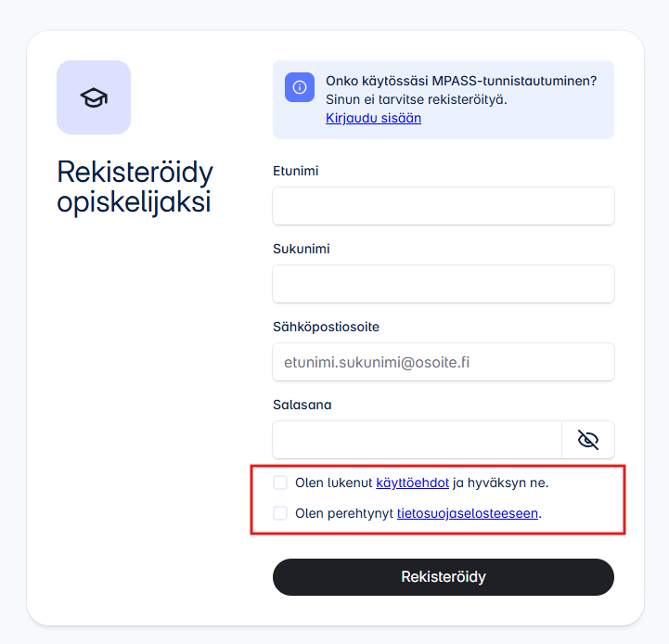Click the MPASS-tunnistautuminen question text
Image resolution: width=669 pixels, height=644 pixels.
461,81
